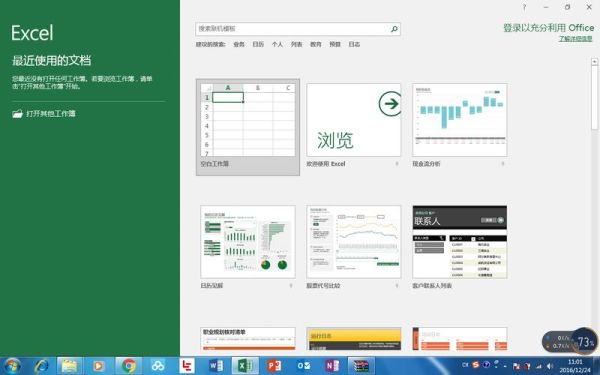600x375 pixels.
Task: Click the Sogou input method tray icon
Action: click(x=476, y=365)
